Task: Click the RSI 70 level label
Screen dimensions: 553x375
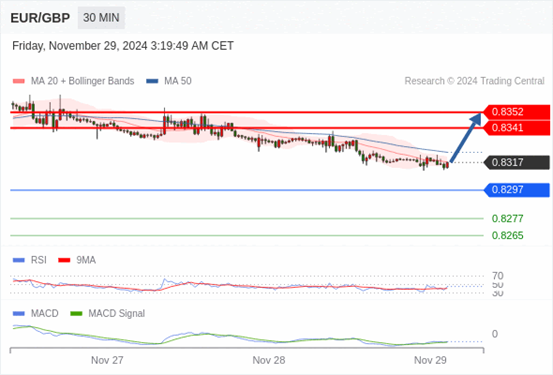Action: tap(498, 276)
